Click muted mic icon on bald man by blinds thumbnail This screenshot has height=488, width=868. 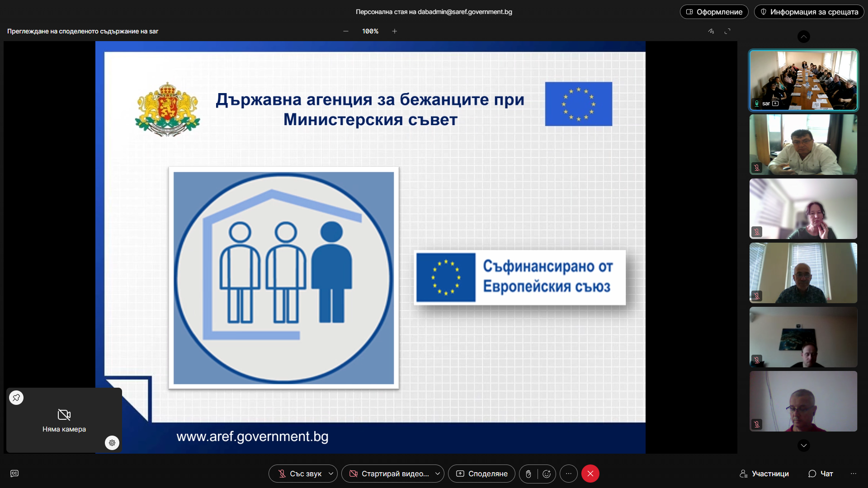tap(757, 296)
